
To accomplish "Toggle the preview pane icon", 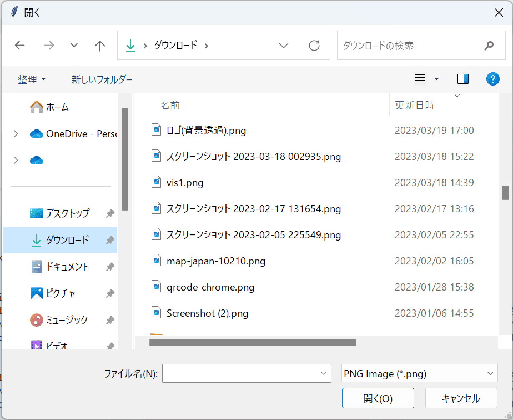I will tap(463, 79).
